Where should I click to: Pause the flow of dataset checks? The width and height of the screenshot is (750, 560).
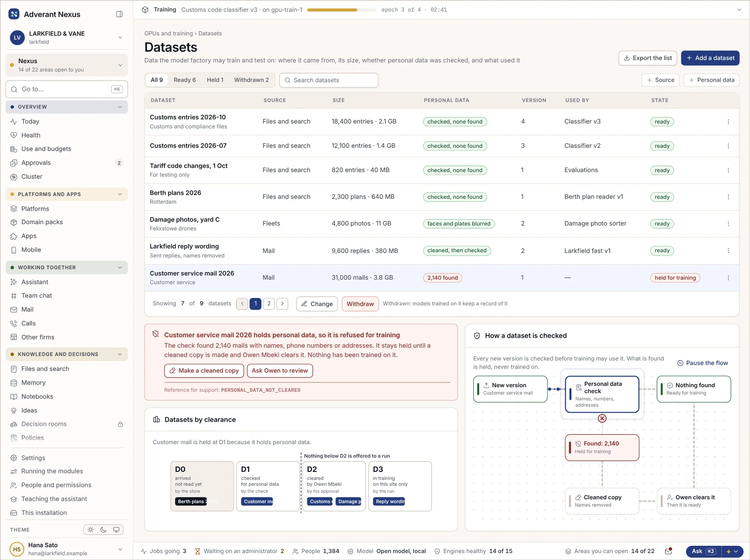702,363
